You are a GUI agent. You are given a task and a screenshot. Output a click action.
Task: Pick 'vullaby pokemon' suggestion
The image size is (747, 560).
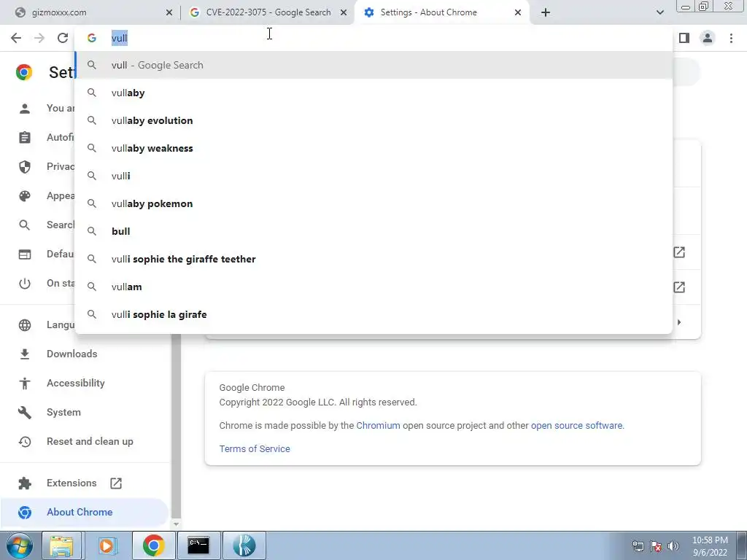tap(374, 203)
